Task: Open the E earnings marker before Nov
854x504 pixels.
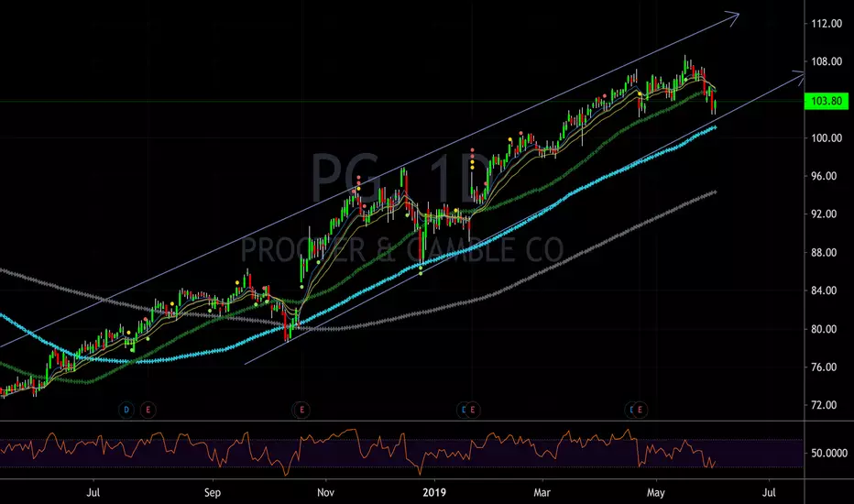Action: coord(302,410)
